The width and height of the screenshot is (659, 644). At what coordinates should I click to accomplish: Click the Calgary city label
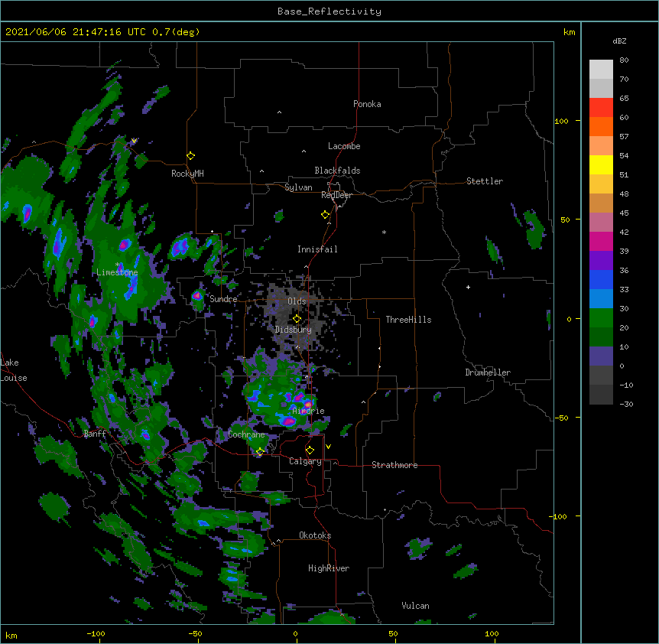pyautogui.click(x=305, y=461)
